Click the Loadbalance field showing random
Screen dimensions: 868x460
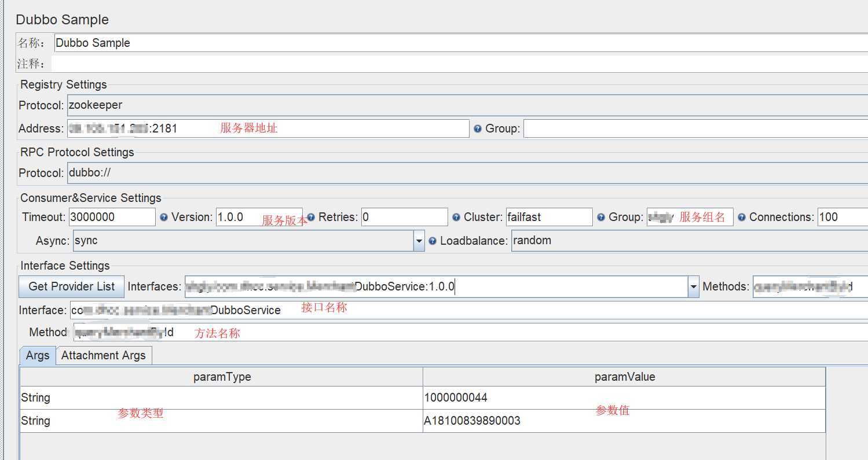click(x=690, y=241)
